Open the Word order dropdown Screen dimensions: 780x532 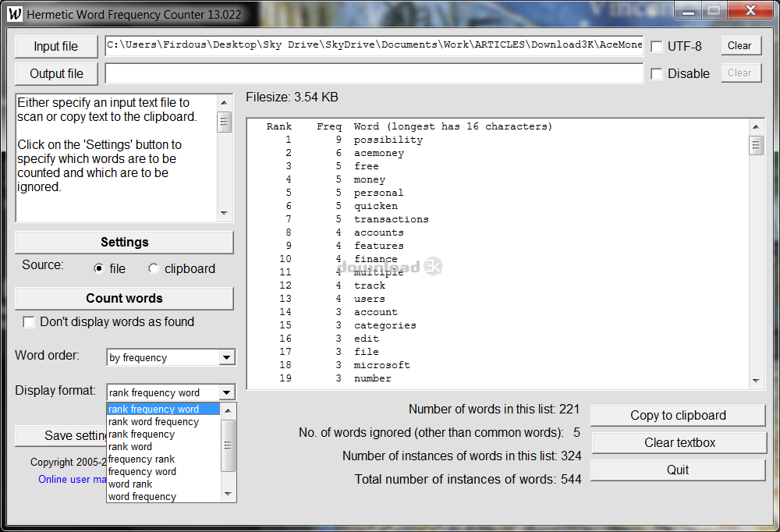(x=226, y=356)
